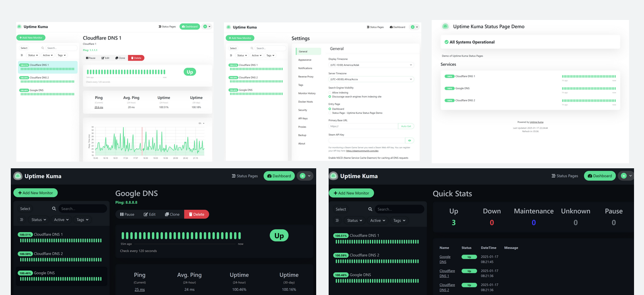Screen dimensions: 644x295
Task: Click the Dashboard gauge icon in the navbar
Action: pos(270,176)
